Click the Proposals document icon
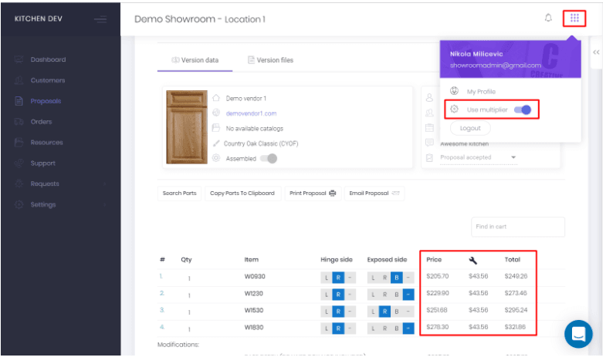This screenshot has height=364, width=606. (19, 101)
